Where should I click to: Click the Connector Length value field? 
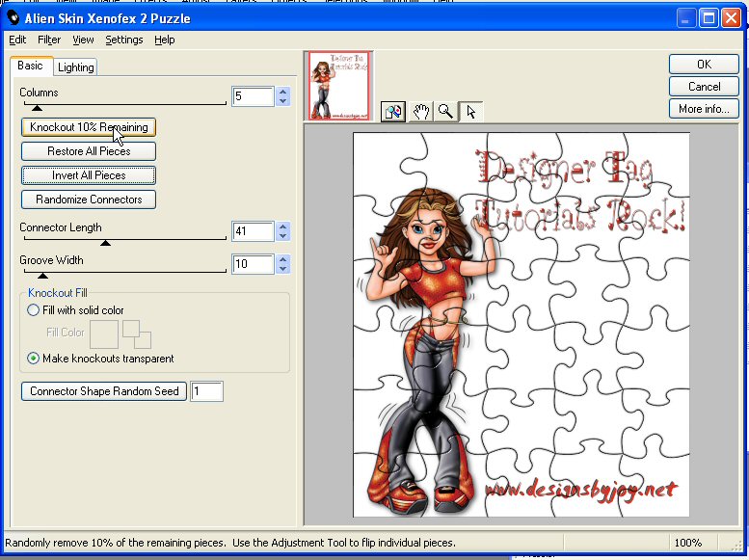[253, 231]
